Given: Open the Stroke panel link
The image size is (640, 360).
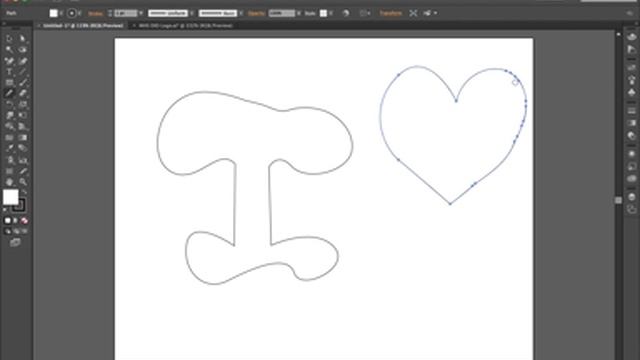Looking at the screenshot, I should 96,13.
